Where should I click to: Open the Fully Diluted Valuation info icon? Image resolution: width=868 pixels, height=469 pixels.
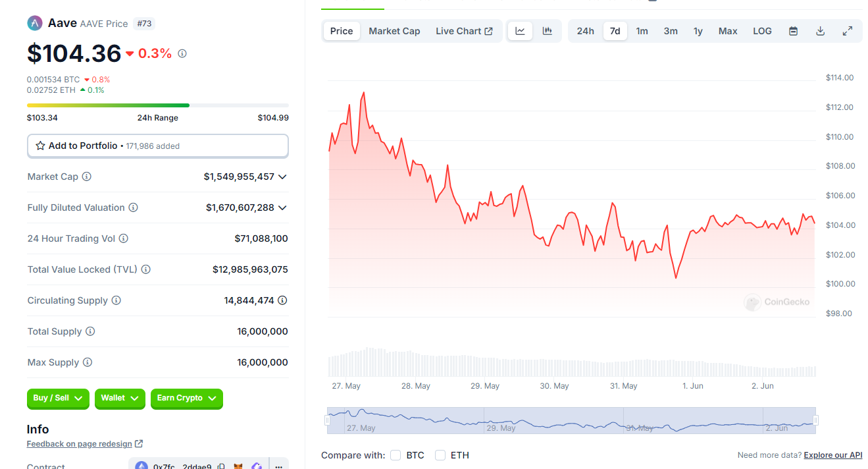tap(133, 207)
